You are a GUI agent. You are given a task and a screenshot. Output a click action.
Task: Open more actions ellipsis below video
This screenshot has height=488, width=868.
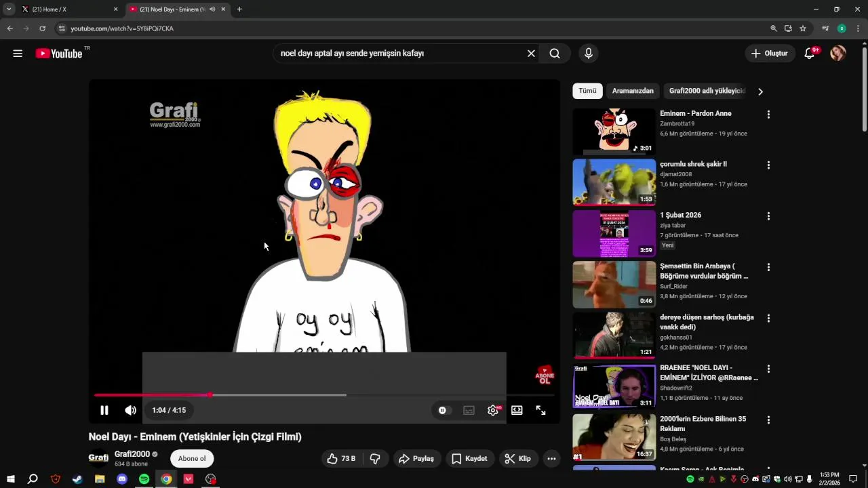click(552, 459)
